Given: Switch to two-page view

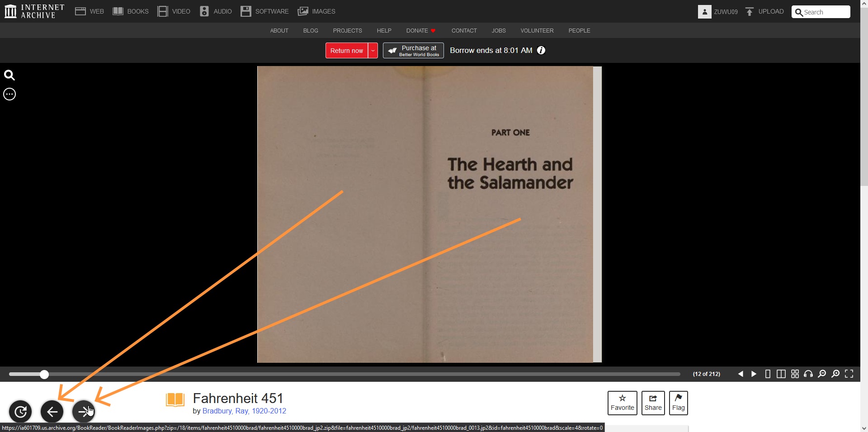Looking at the screenshot, I should [781, 374].
